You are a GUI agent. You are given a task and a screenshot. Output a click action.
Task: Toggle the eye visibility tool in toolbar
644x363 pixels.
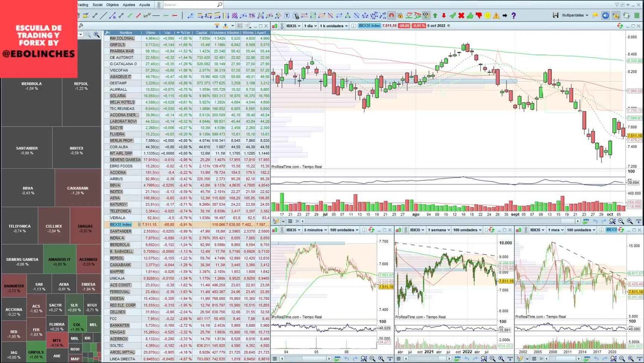[x=426, y=16]
